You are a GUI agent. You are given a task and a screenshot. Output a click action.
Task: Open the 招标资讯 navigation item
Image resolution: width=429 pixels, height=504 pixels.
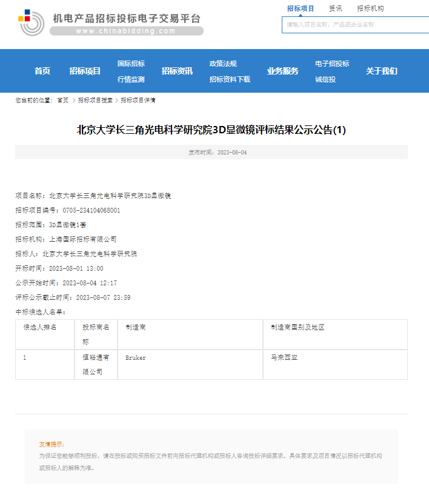(177, 71)
